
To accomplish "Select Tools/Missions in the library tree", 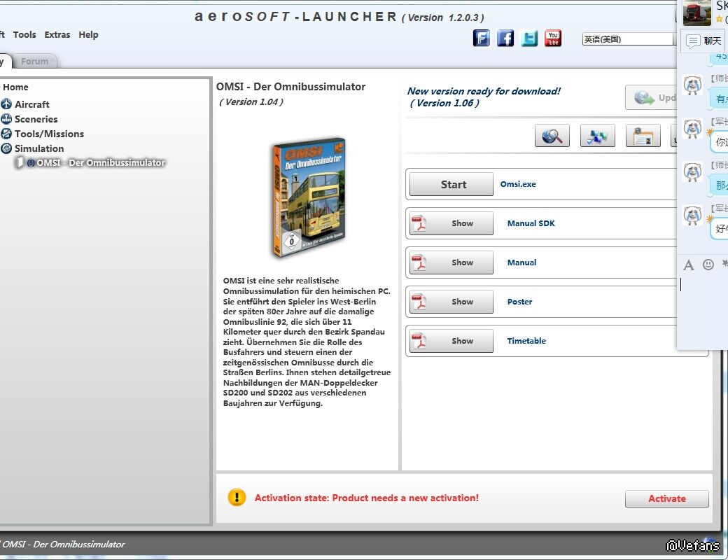I will point(49,134).
